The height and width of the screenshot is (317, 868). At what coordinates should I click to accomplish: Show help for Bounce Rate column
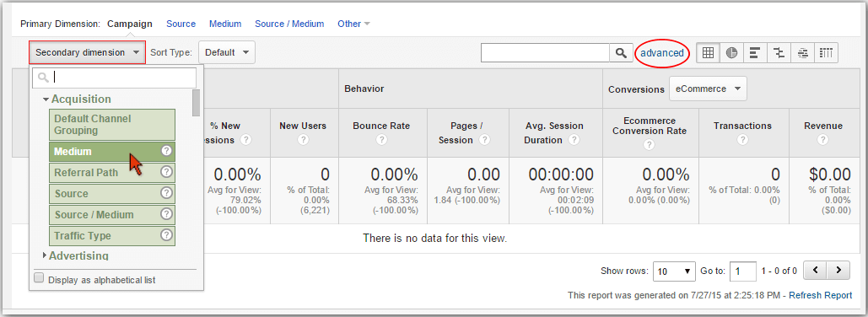point(381,140)
